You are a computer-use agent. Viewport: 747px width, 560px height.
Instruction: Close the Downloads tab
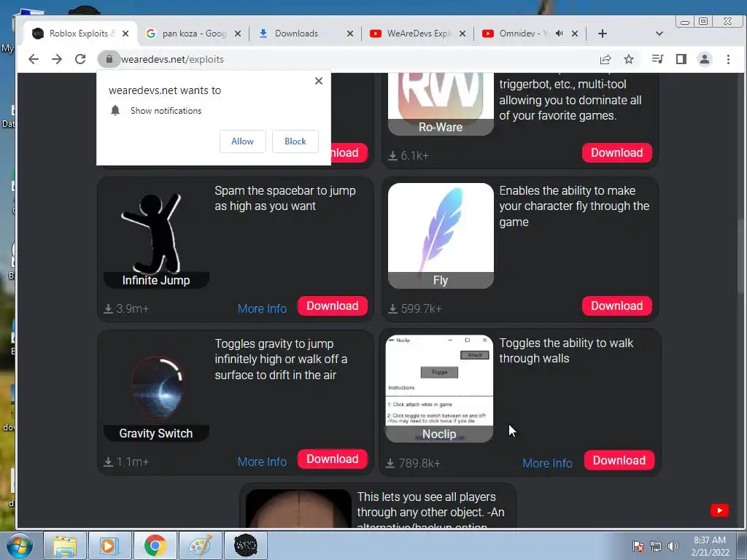pos(350,34)
